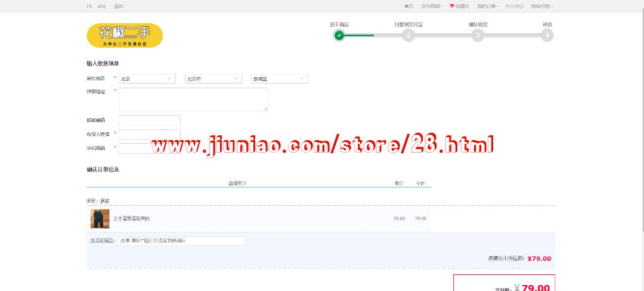Click the 卖家 seller name row
Screen dimensions: 644x291
click(98, 201)
